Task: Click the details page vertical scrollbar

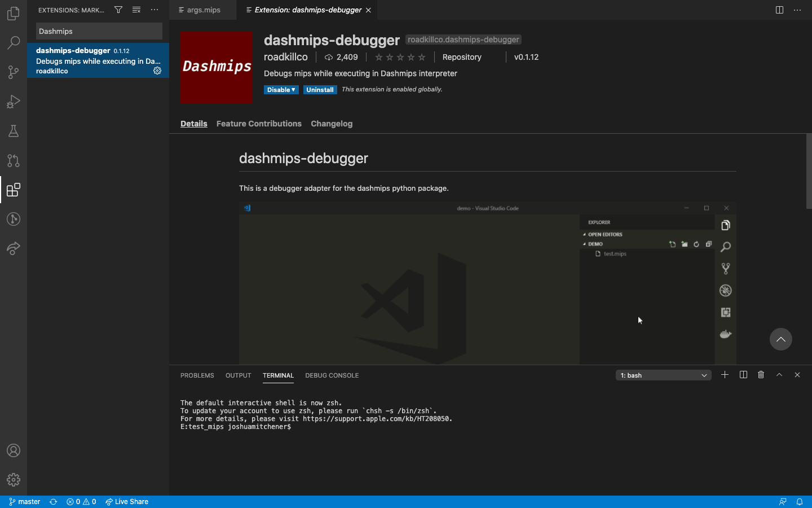Action: [x=809, y=171]
